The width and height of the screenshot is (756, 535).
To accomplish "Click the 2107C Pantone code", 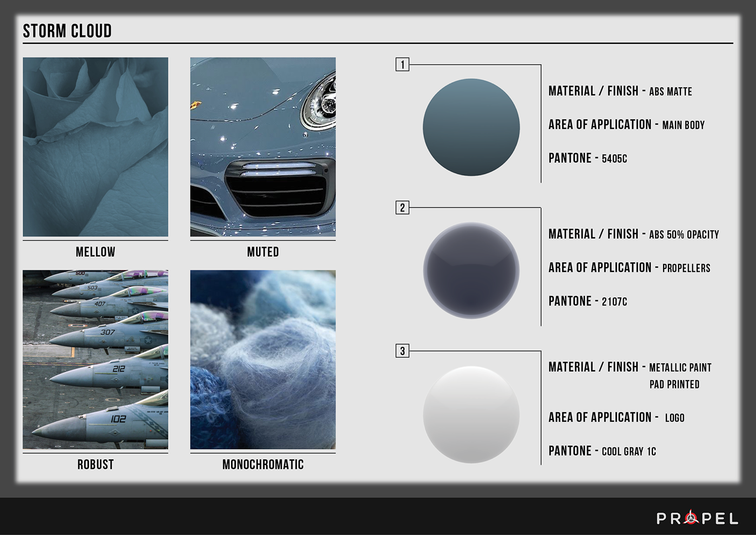I will [615, 302].
